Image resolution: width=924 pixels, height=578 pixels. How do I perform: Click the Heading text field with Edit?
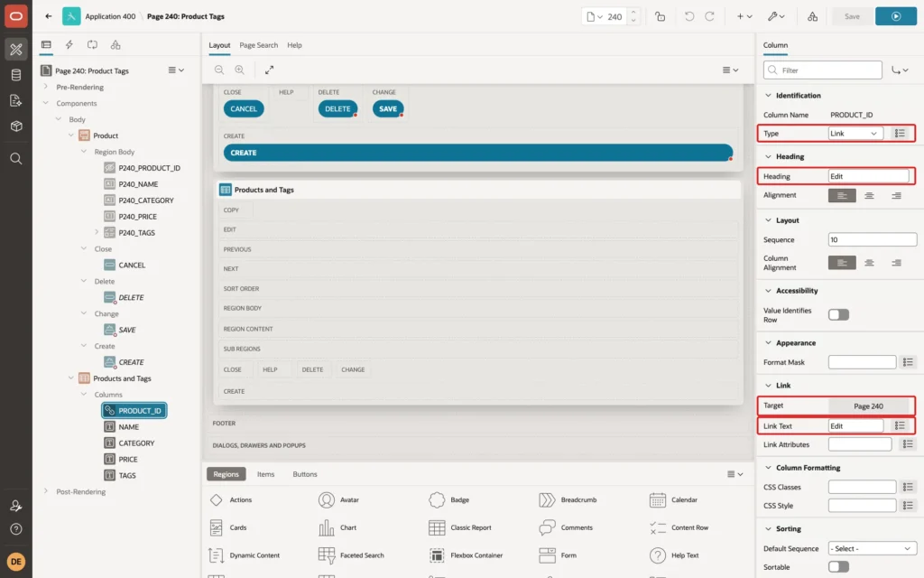(869, 176)
